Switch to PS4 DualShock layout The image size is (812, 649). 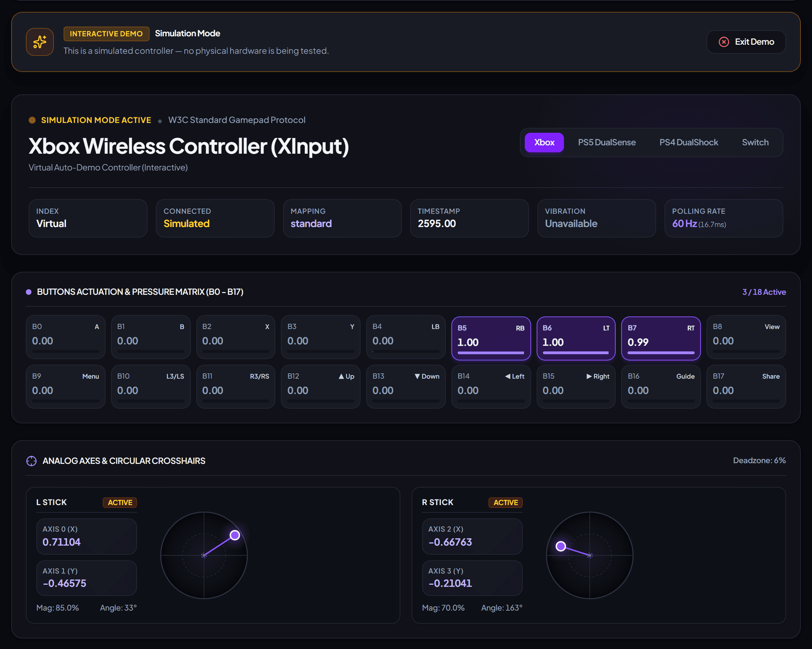tap(688, 142)
